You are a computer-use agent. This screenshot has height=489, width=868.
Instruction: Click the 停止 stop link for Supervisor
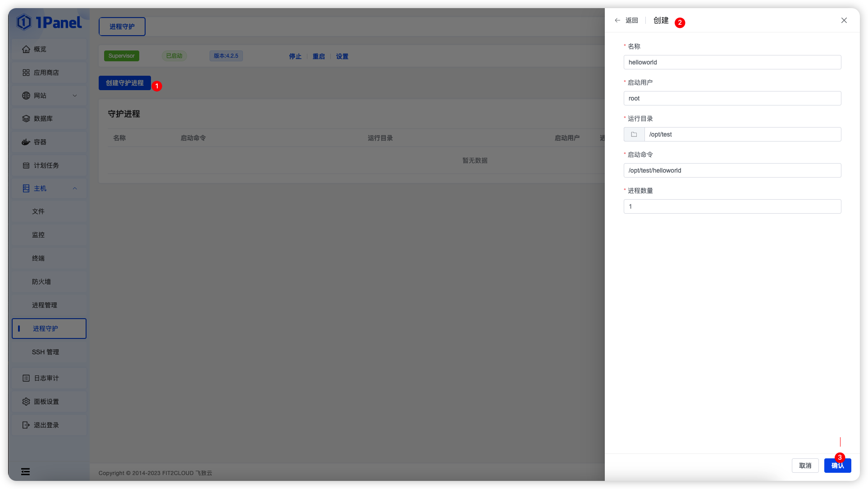click(x=295, y=56)
